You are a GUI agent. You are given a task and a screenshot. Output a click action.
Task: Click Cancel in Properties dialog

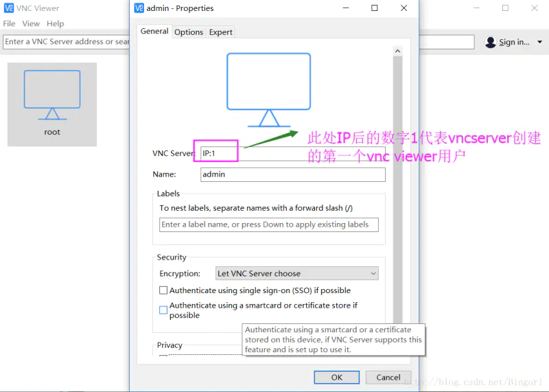tap(388, 378)
